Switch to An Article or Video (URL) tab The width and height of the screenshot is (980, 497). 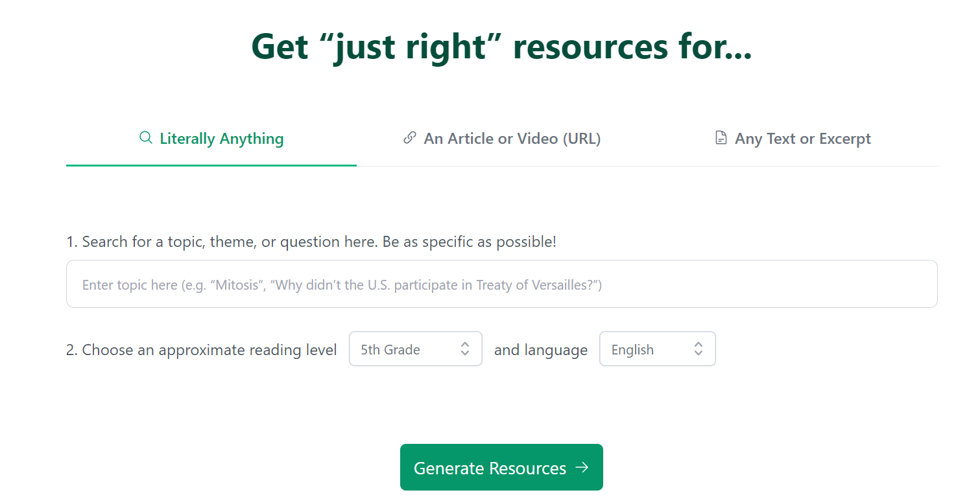512,139
